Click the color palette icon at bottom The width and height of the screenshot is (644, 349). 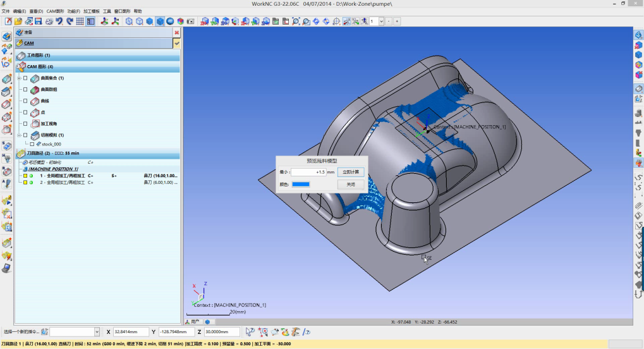click(x=284, y=332)
